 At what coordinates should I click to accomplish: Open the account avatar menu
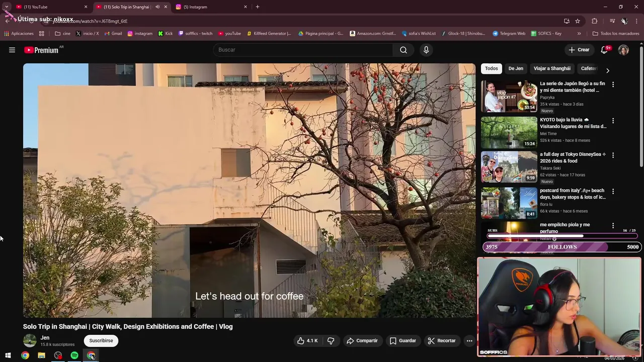pyautogui.click(x=623, y=50)
